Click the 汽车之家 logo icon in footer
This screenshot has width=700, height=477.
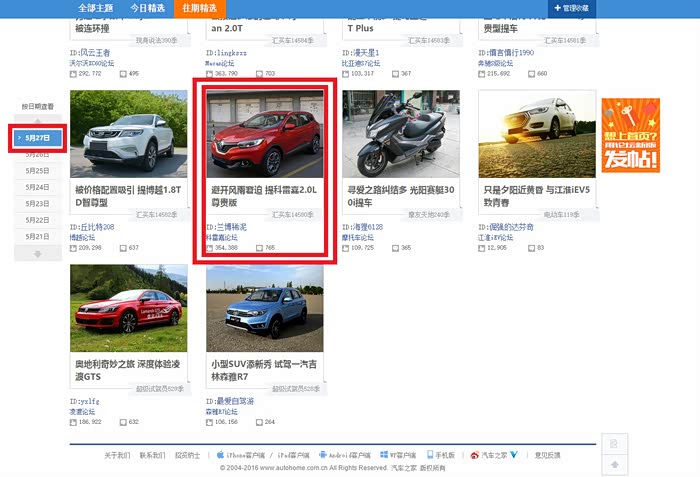coord(475,455)
